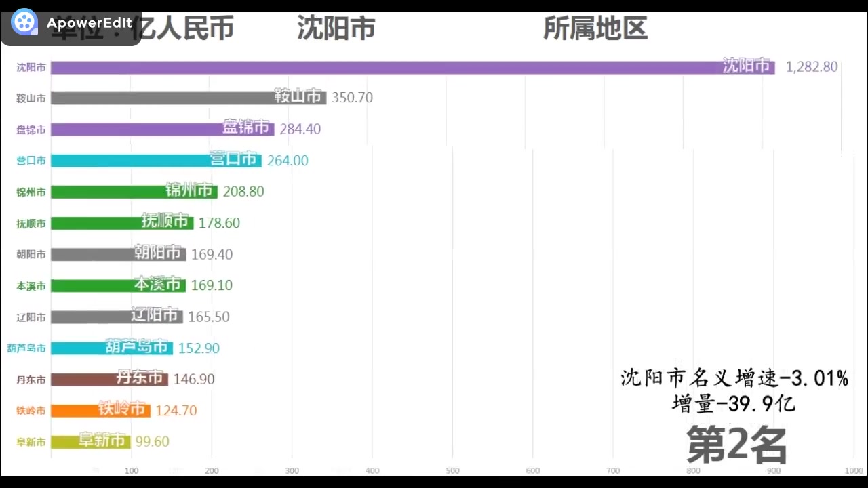Screen dimensions: 868x488
Task: Click the value 124.70
Action: (176, 411)
